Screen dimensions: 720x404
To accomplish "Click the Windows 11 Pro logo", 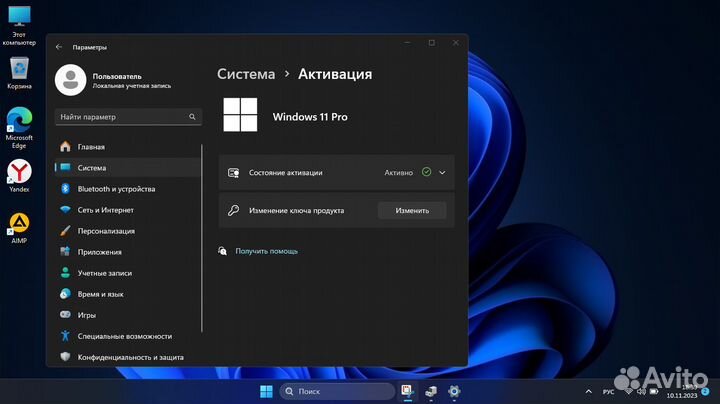I will tap(240, 115).
